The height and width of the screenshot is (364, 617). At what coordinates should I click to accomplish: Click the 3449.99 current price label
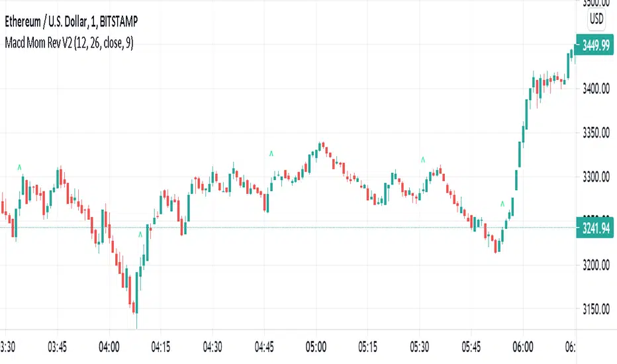[x=595, y=48]
